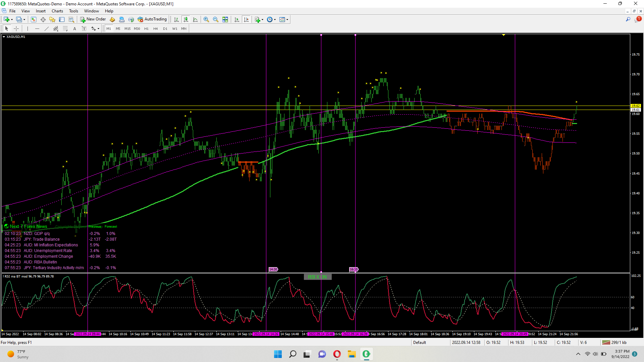Switch chart to bar chart mode
The image size is (644, 362).
176,19
